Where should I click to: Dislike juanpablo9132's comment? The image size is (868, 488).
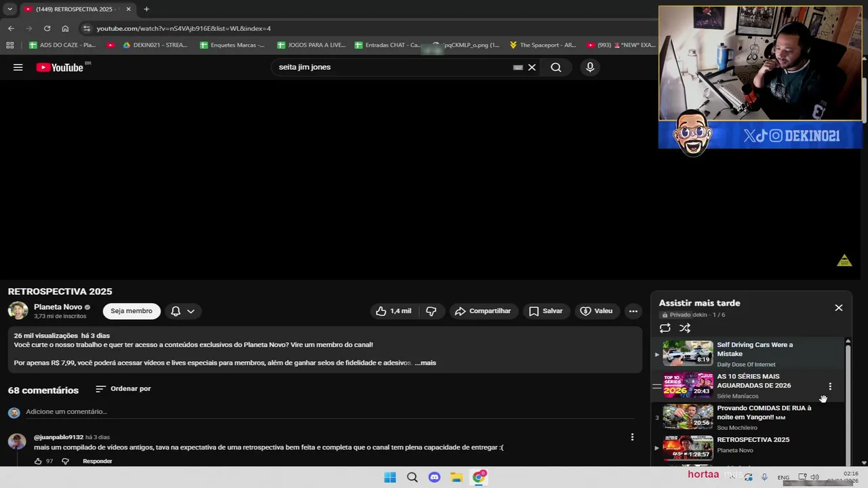click(65, 462)
